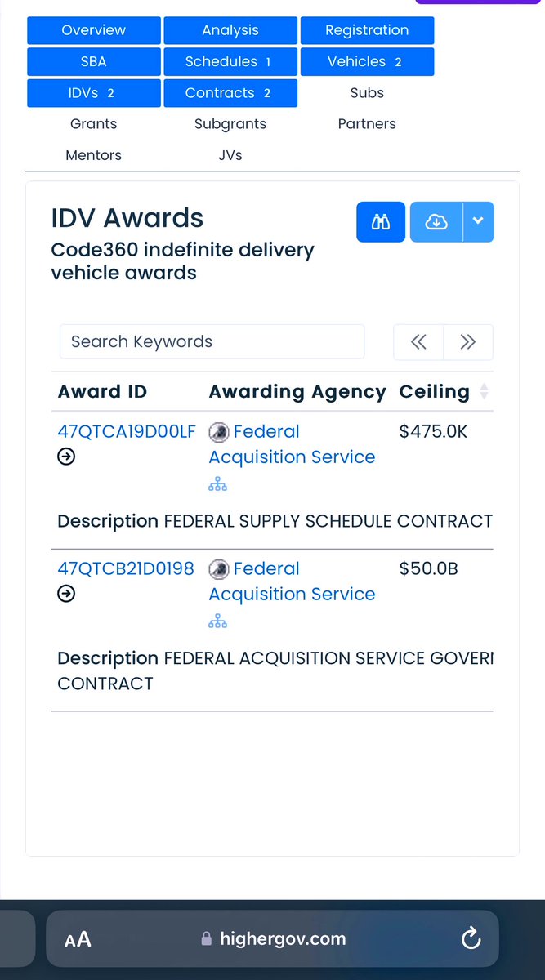Select the Vehicles tab
545x980 pixels.
[367, 62]
